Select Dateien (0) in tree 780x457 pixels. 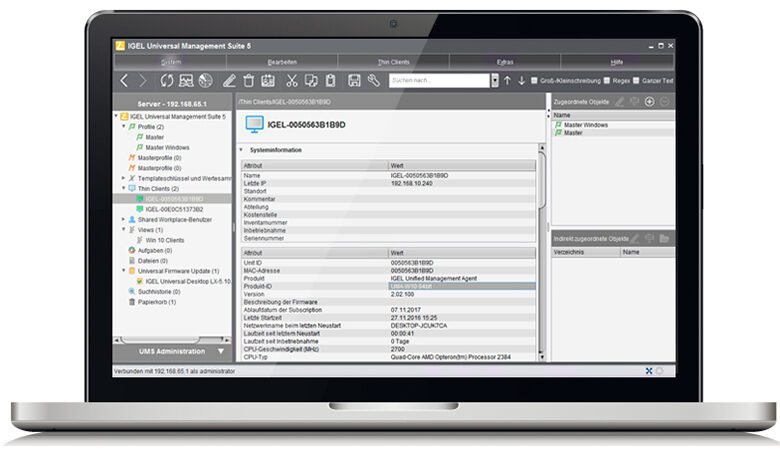tap(152, 261)
